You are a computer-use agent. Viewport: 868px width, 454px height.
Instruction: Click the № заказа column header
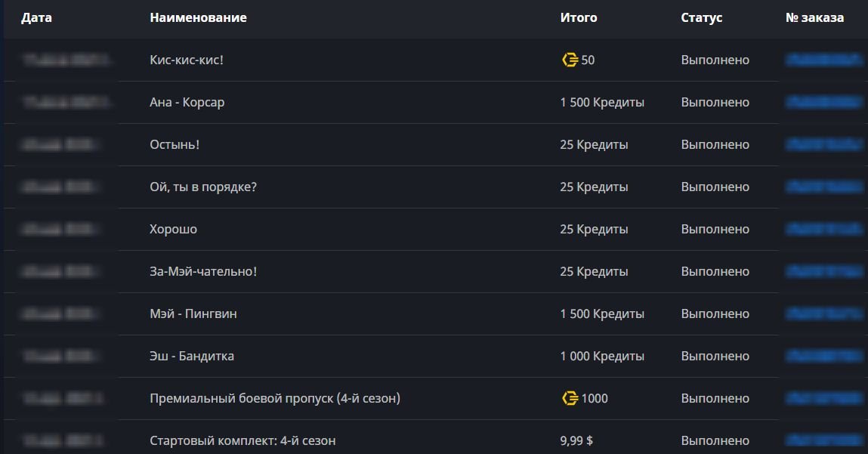click(814, 17)
